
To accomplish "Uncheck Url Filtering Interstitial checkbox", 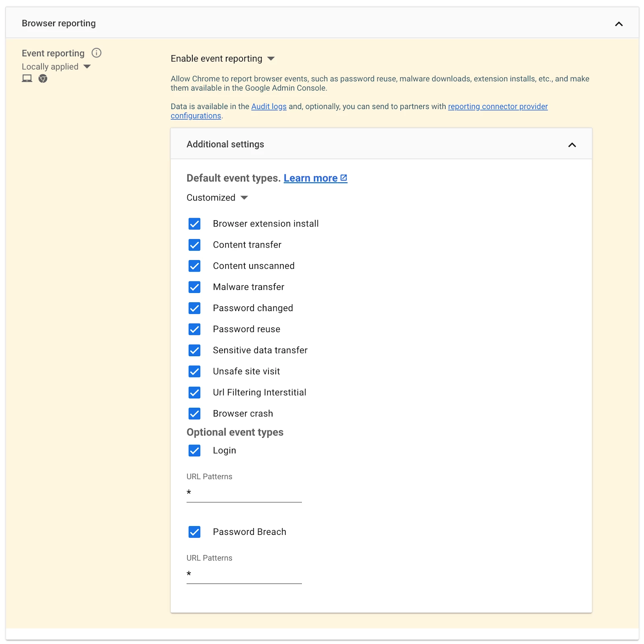I will tap(194, 392).
